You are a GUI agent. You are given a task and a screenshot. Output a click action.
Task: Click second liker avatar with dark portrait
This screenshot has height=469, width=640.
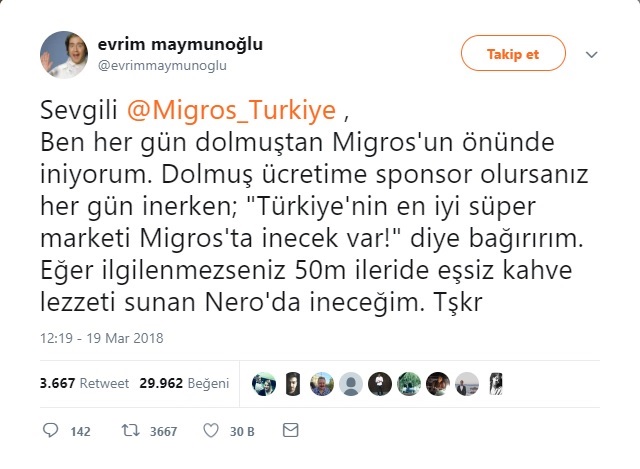(x=293, y=384)
